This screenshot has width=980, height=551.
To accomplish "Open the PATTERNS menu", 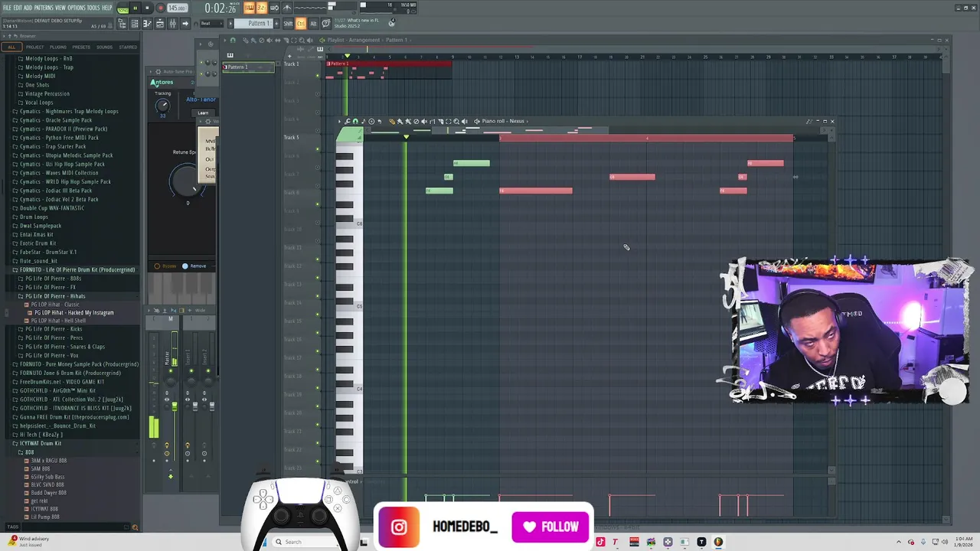I will [44, 8].
